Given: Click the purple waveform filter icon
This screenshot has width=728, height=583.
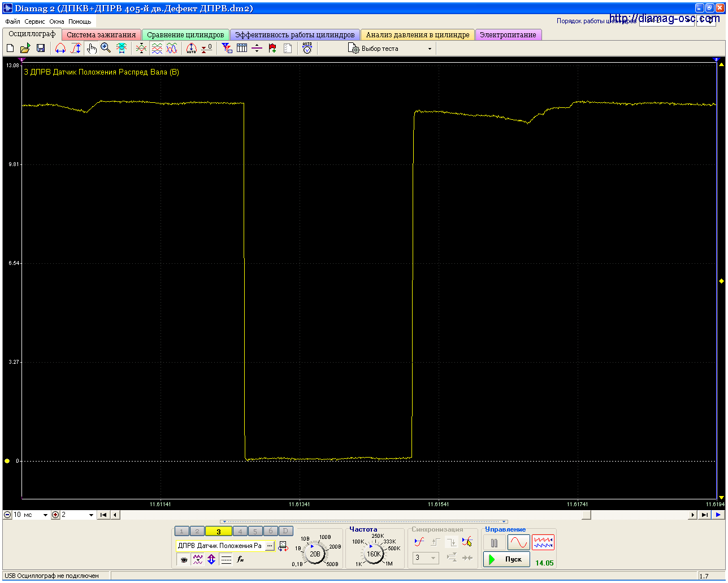Looking at the screenshot, I should [x=197, y=560].
